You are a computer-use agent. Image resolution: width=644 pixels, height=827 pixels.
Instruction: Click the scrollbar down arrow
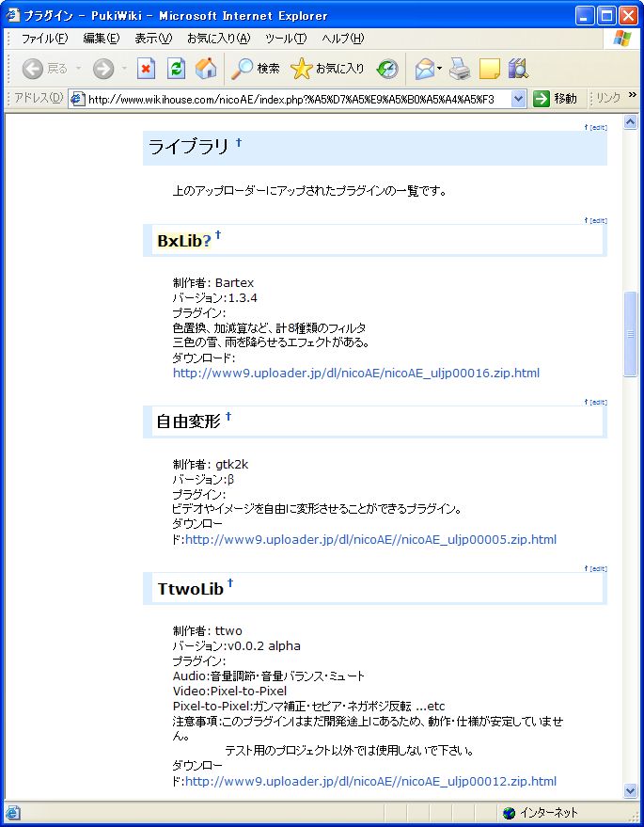(x=630, y=790)
